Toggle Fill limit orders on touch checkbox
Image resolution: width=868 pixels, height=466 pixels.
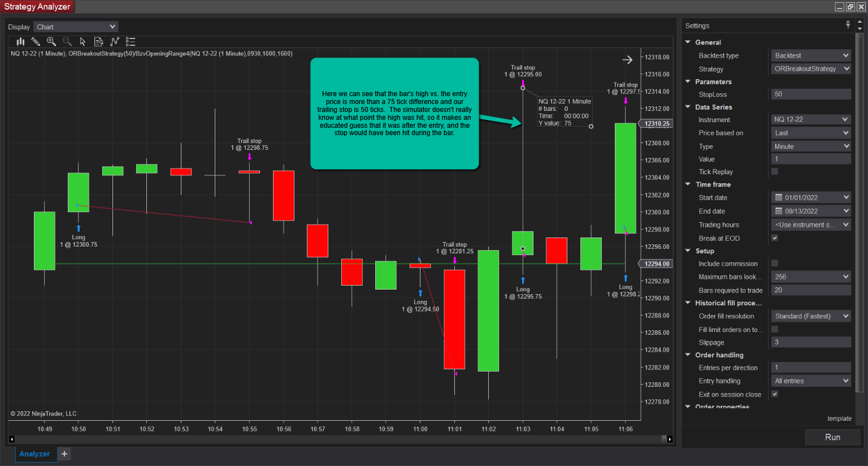(775, 329)
